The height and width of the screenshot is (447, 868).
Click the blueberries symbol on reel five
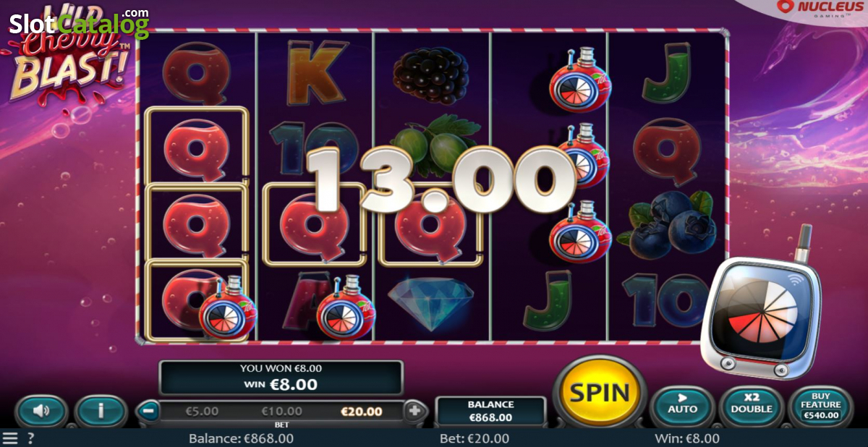pyautogui.click(x=667, y=224)
